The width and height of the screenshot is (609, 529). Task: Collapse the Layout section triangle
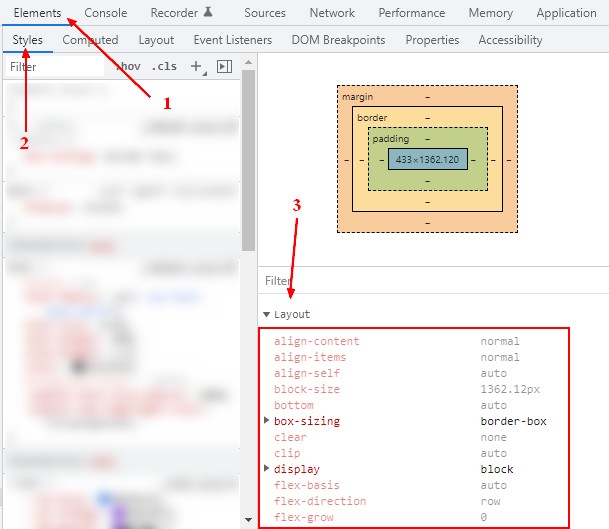point(266,314)
